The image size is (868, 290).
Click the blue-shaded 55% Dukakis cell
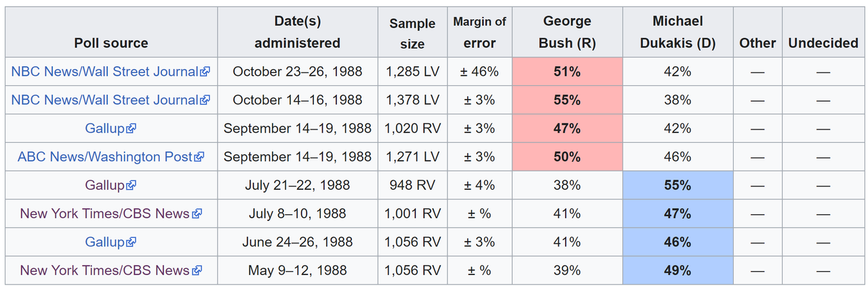pyautogui.click(x=678, y=185)
